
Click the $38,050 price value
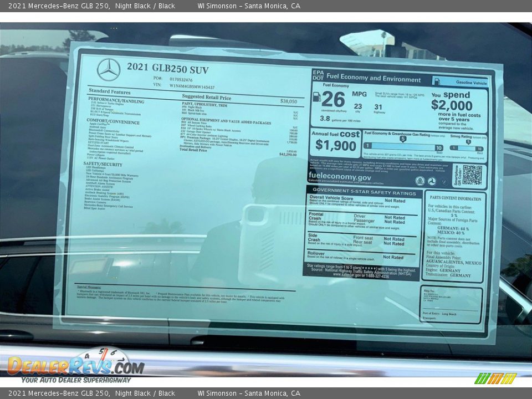click(288, 101)
